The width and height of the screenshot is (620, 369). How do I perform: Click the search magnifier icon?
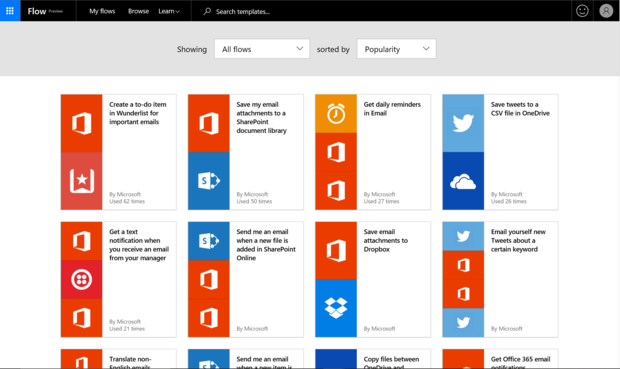pos(207,11)
